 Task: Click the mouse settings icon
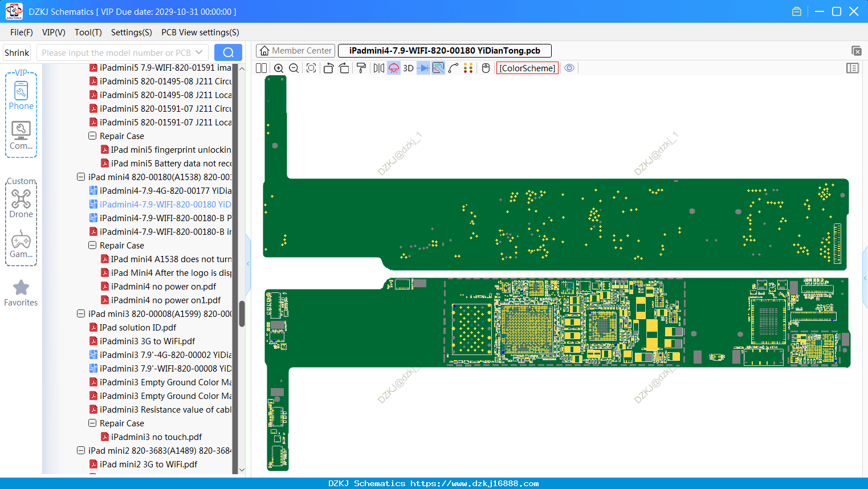coord(486,68)
